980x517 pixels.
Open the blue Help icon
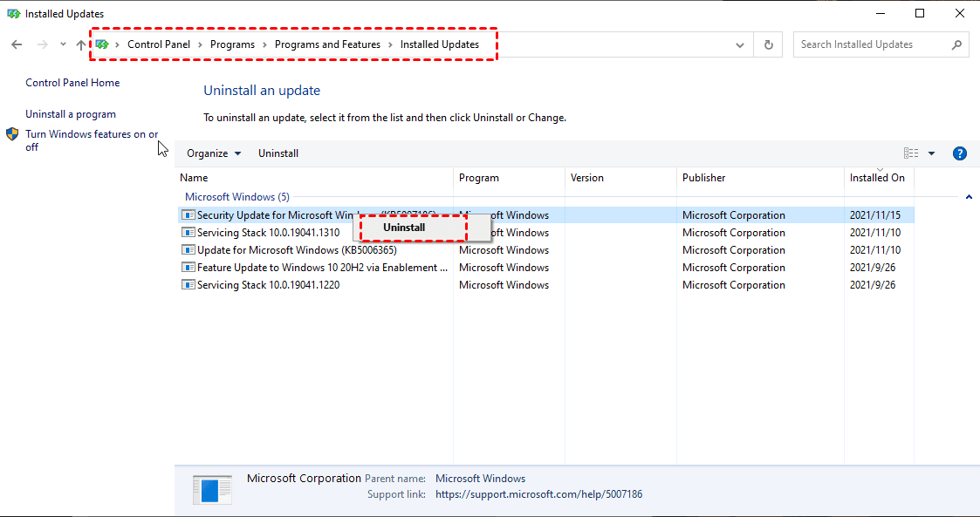(x=960, y=153)
